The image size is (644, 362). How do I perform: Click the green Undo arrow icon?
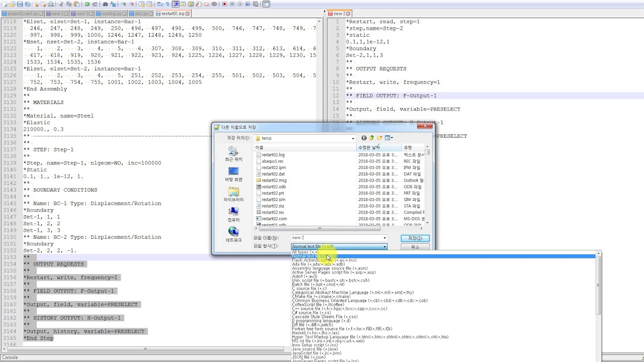(x=87, y=4)
